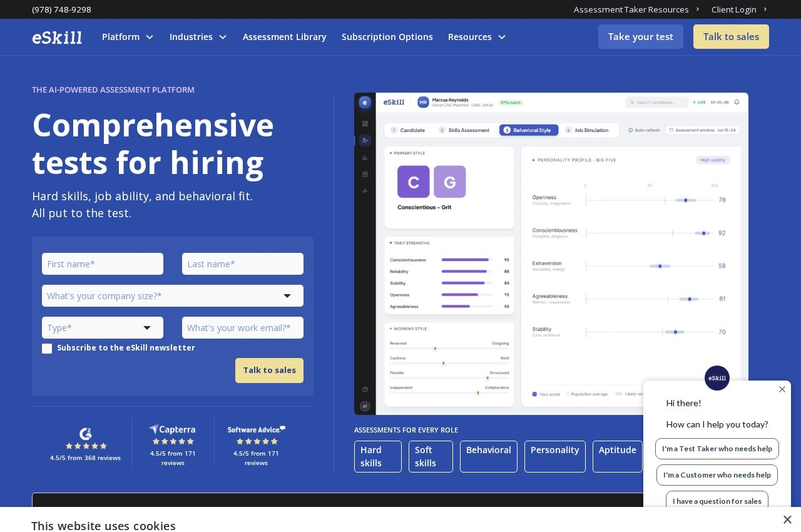Viewport: 801px width, 532px height.
Task: Open the Type dropdown in the form
Action: (103, 327)
